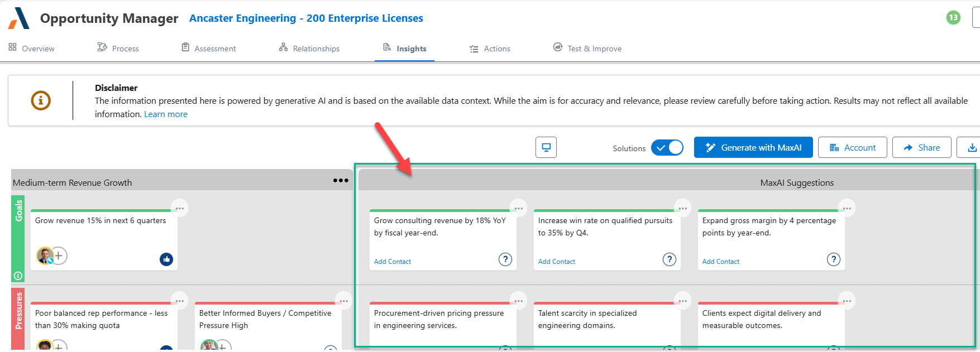
Task: Open the Learn more disclaimer link
Action: pyautogui.click(x=166, y=114)
